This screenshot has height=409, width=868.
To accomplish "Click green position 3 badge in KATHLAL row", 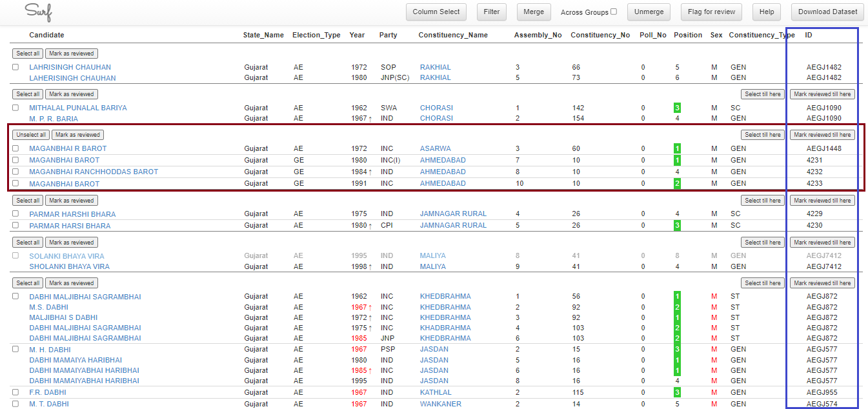I will click(678, 392).
